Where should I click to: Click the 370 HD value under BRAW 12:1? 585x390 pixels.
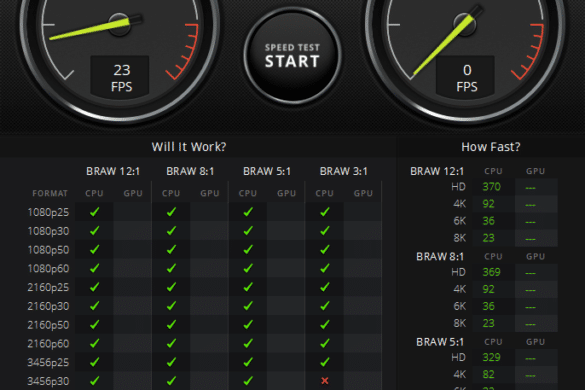(x=492, y=187)
